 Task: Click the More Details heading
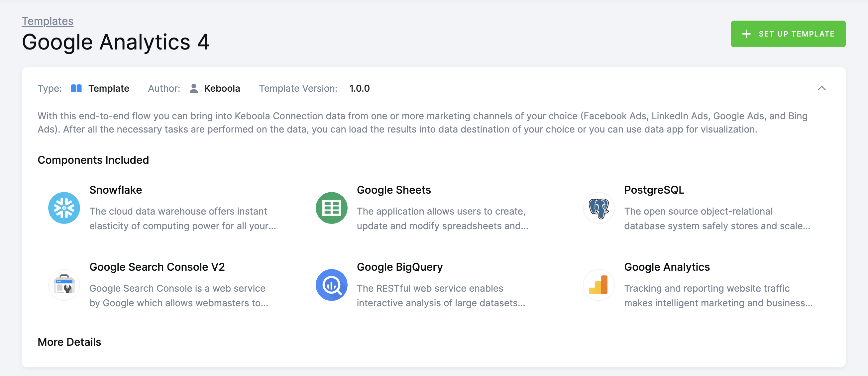69,342
